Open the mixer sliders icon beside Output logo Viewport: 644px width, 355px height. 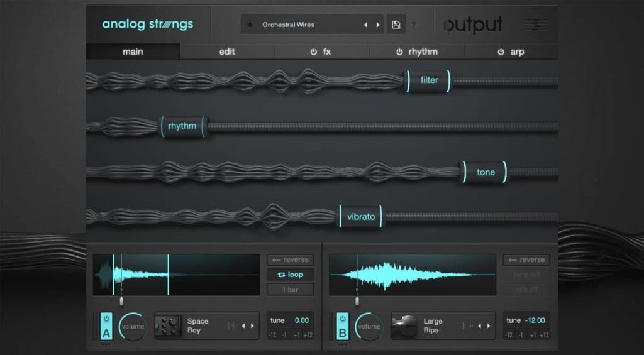coord(536,25)
